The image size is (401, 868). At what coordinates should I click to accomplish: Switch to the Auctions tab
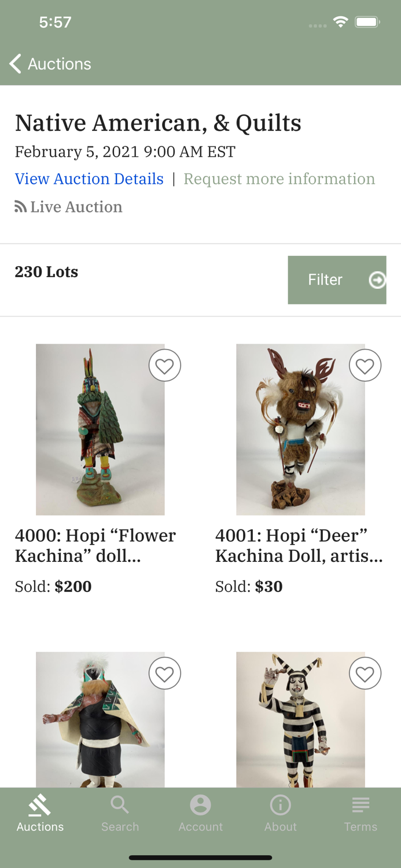(39, 813)
